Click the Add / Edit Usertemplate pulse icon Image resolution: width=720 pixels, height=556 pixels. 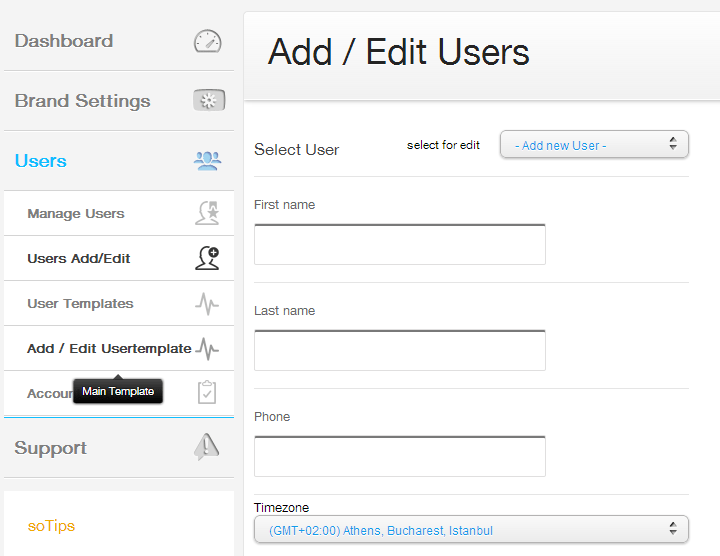pyautogui.click(x=208, y=349)
